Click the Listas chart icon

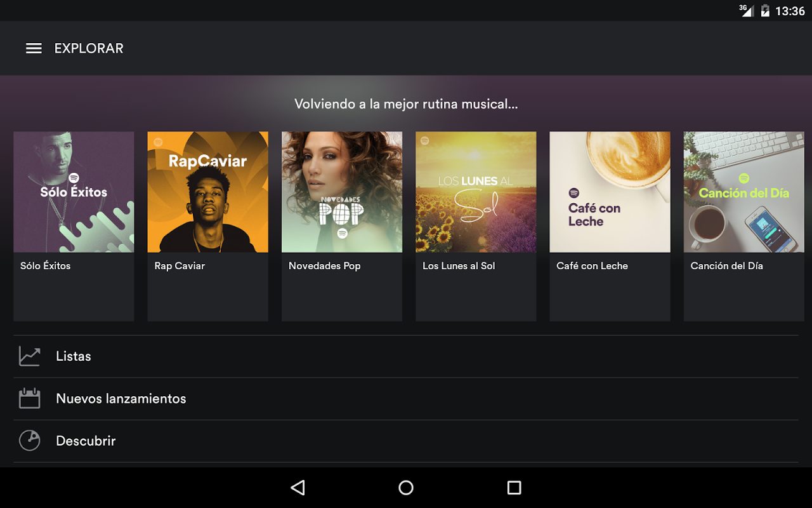28,356
